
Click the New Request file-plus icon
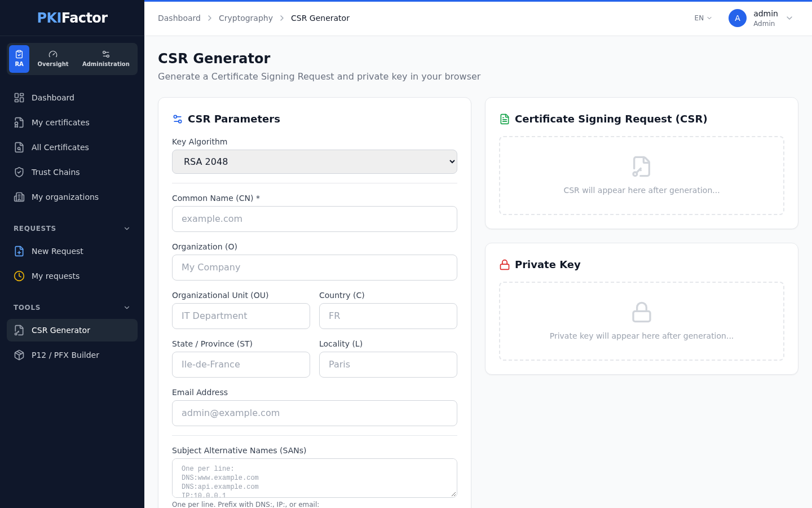(19, 251)
